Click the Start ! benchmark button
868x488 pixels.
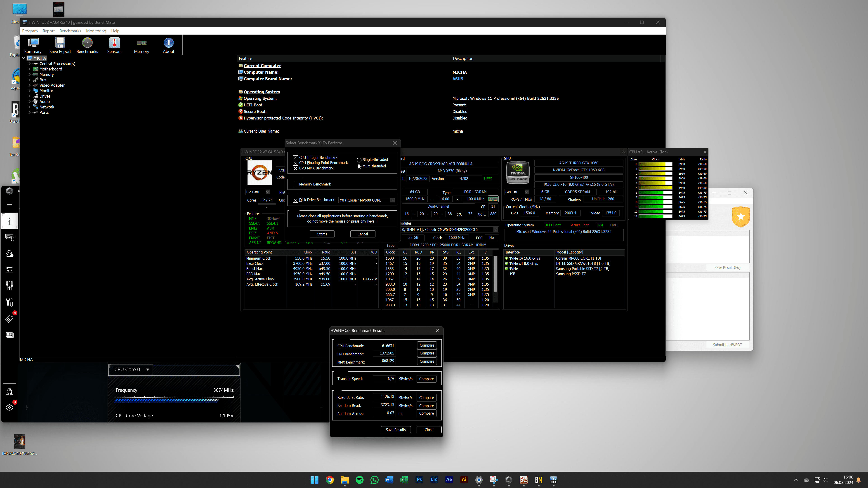click(322, 234)
